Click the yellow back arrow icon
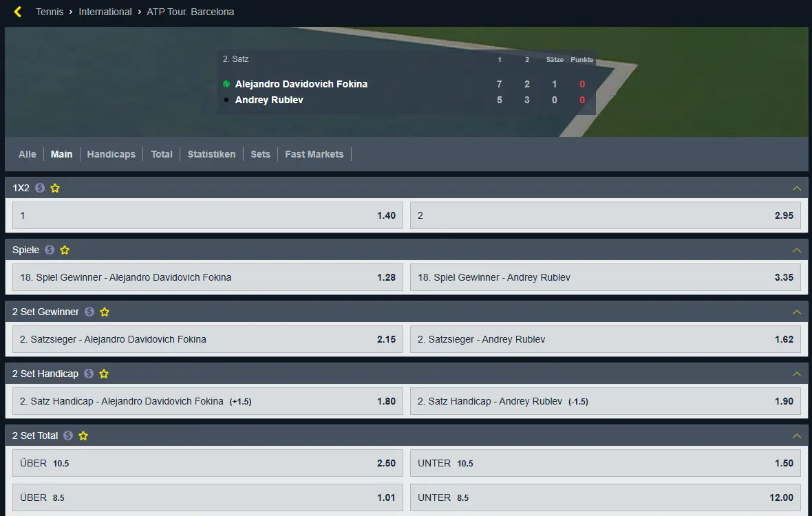This screenshot has width=812, height=516. [x=18, y=12]
